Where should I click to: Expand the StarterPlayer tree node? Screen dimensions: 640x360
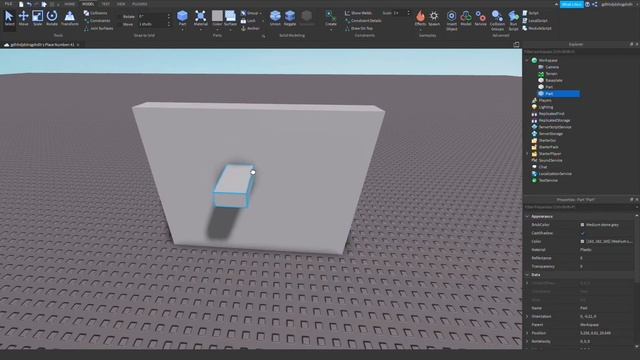(527, 154)
